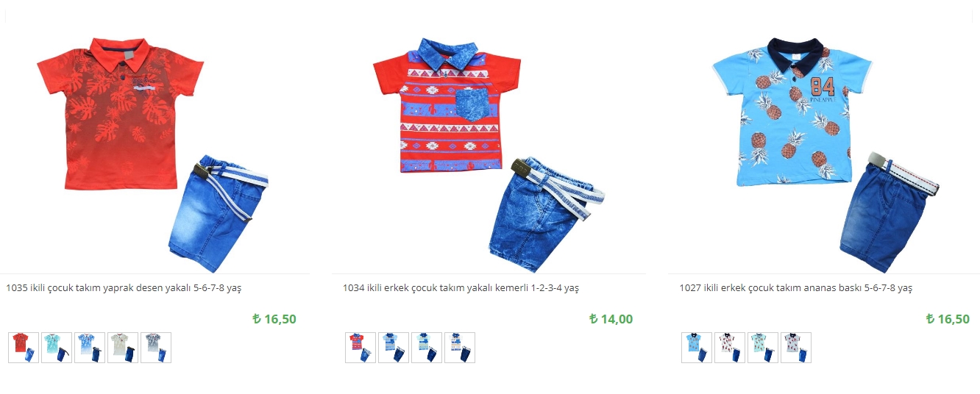
Task: Click the ₺ 14,00 price label
Action: click(x=611, y=319)
